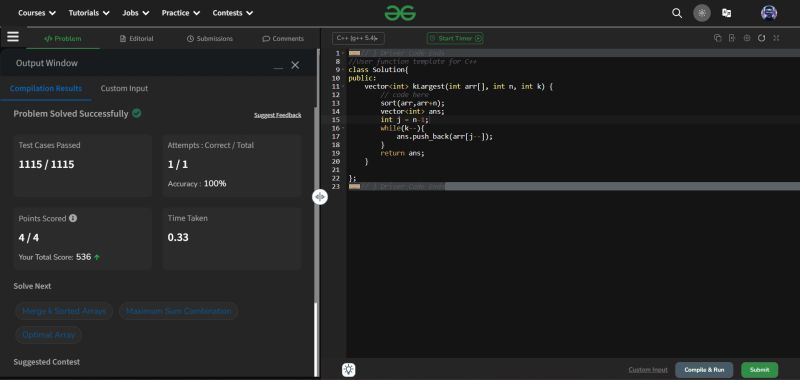Open the search magnifier icon
Screen dimensions: 800x380
click(x=677, y=13)
